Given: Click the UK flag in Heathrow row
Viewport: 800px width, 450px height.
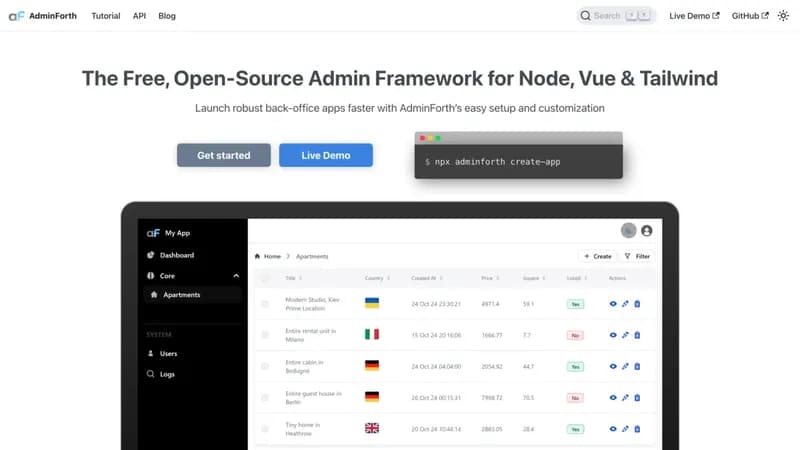Looking at the screenshot, I should [372, 428].
